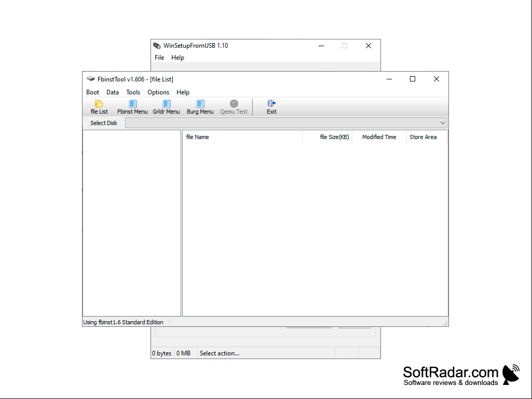Viewport: 532px width, 399px height.
Task: Click the FbinstTool resize grip corner
Action: [445, 323]
